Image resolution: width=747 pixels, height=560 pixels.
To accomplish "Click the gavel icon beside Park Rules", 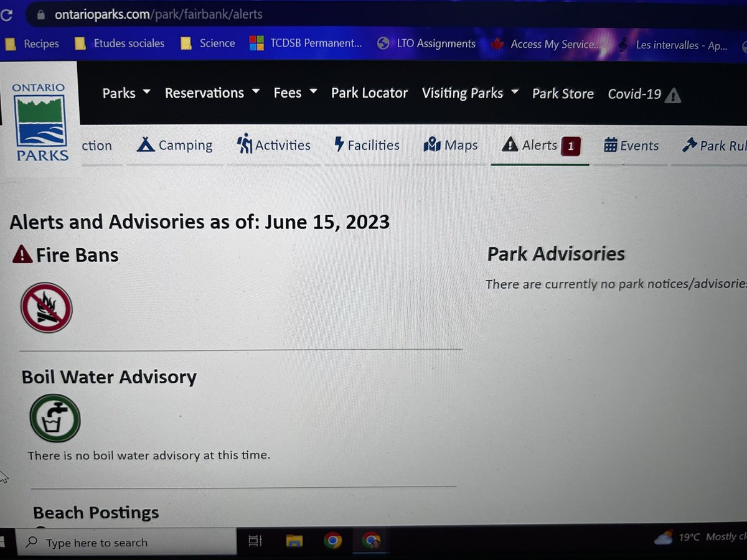I will click(x=689, y=146).
